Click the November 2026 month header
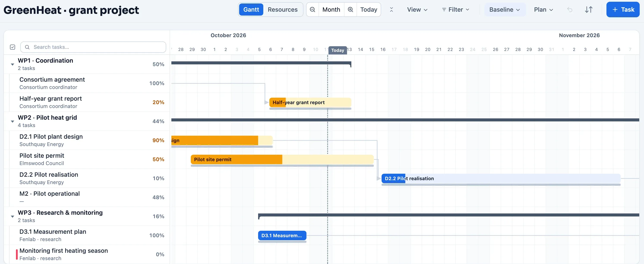Screen dimensions: 644x264 (x=579, y=35)
